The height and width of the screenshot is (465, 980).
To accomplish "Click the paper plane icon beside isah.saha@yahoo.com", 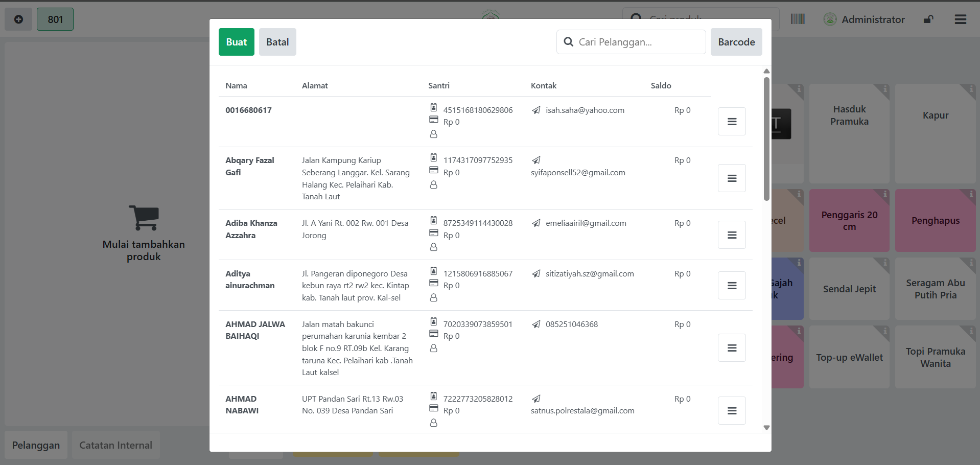I will [536, 110].
